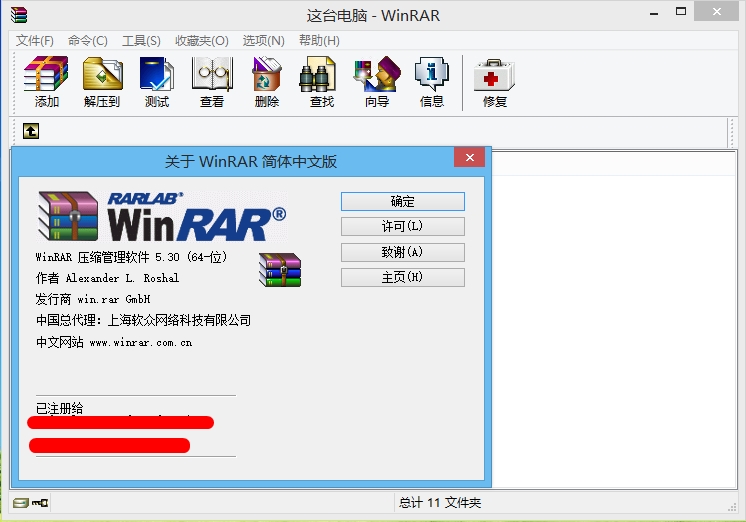Close the 关于 WinRAR dialog

[470, 158]
